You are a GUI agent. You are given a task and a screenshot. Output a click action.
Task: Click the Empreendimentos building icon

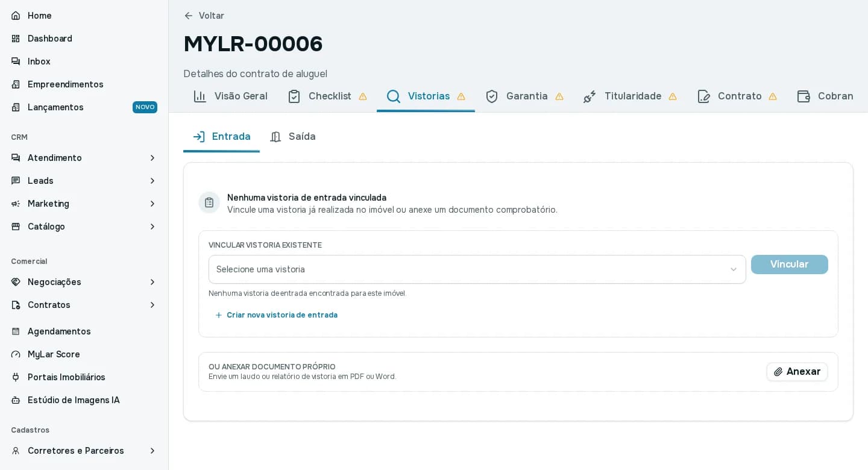16,84
